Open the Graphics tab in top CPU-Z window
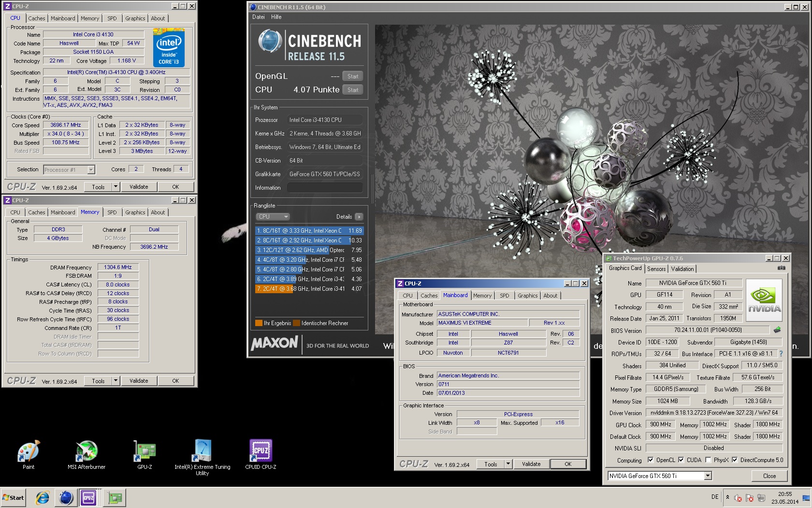Viewport: 812px width, 508px height. [135, 18]
